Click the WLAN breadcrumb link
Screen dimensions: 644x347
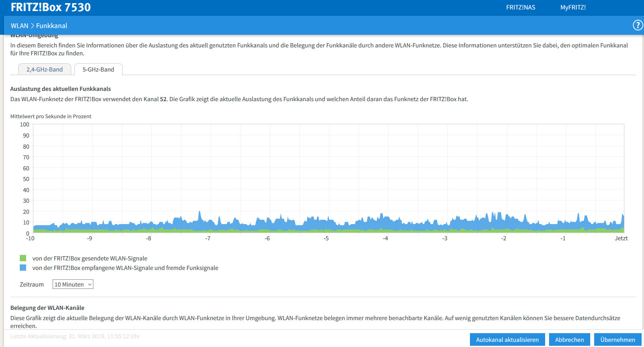coord(19,26)
